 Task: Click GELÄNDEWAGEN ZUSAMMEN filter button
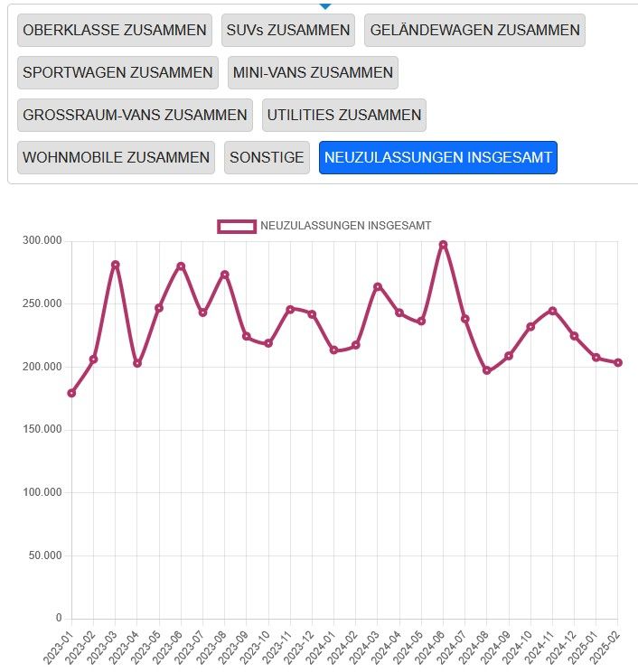474,30
